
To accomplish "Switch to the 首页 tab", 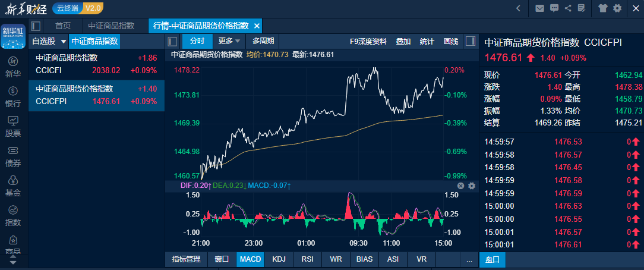I will [63, 26].
